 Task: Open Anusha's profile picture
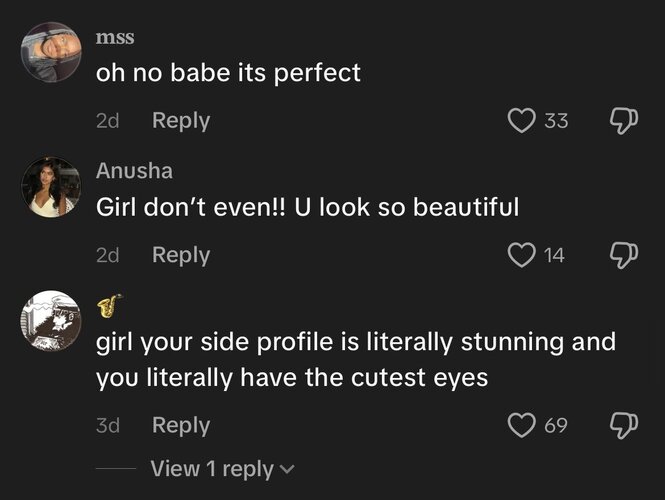point(51,187)
